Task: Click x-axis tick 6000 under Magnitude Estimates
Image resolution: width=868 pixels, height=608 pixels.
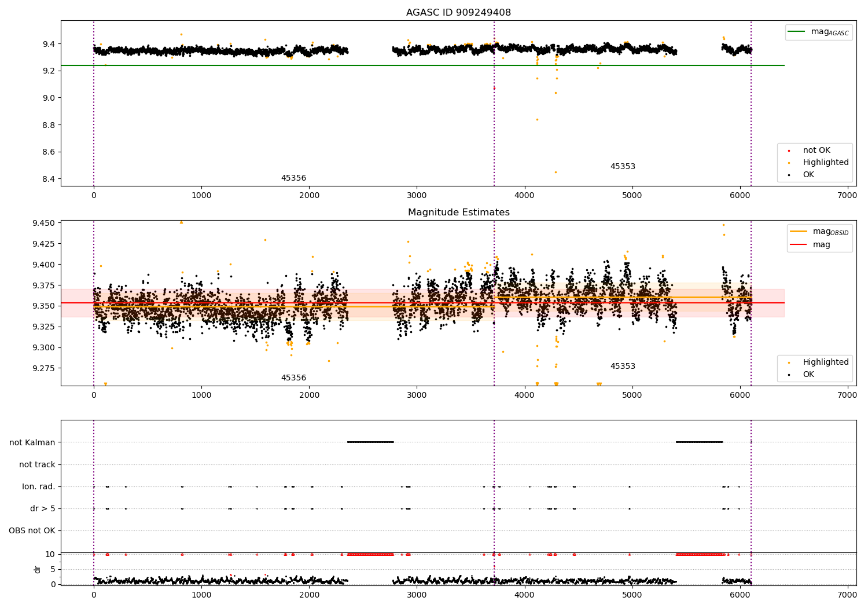Action: (740, 395)
